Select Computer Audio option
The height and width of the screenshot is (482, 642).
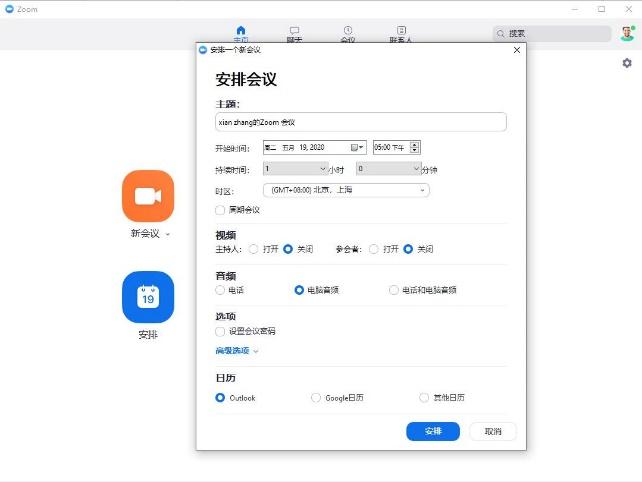(x=299, y=290)
